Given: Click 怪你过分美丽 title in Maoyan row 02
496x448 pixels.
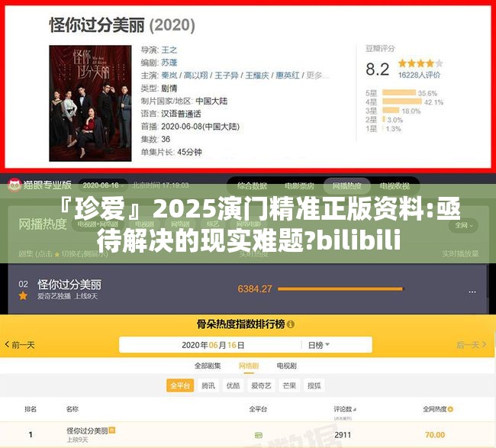Looking at the screenshot, I should [69, 285].
